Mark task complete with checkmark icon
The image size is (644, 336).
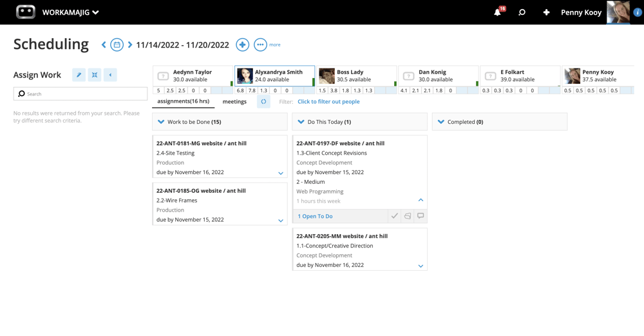[x=394, y=215]
